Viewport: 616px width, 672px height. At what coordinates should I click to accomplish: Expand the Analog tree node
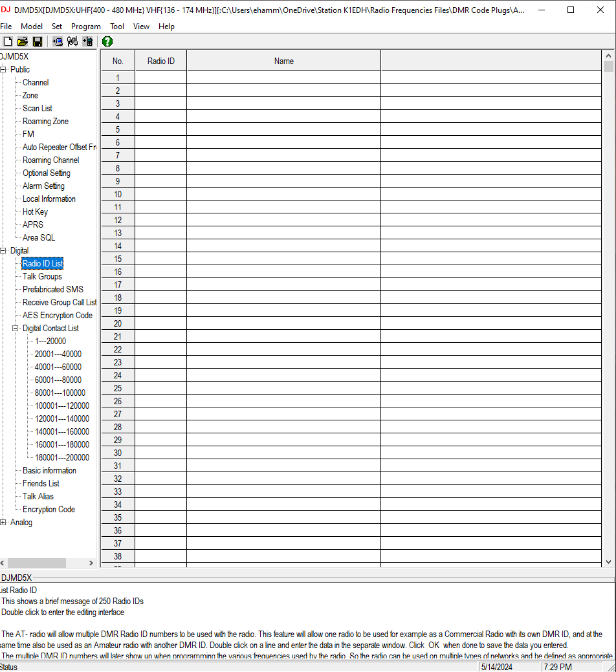(3, 523)
